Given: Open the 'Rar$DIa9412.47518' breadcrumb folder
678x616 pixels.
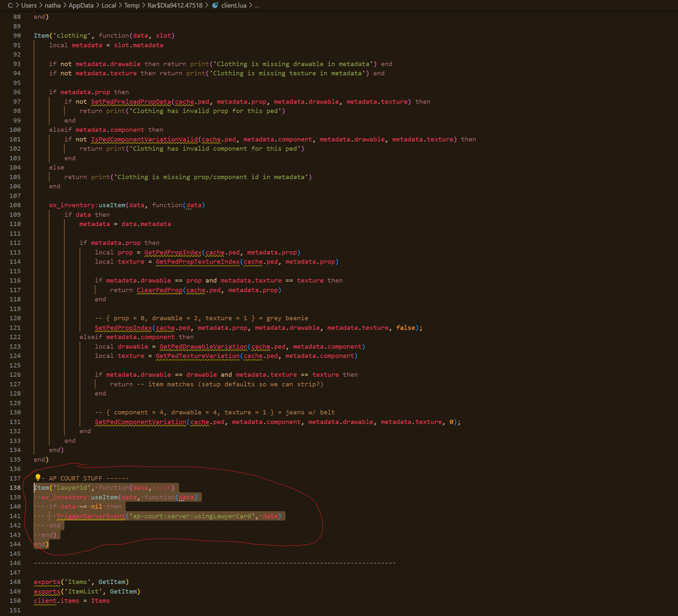Looking at the screenshot, I should tap(175, 5).
